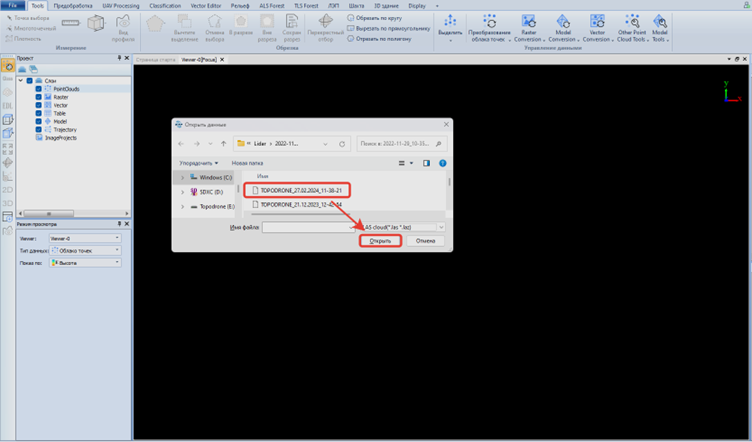
Task: Switch to the Classification ribbon tab
Action: [165, 6]
